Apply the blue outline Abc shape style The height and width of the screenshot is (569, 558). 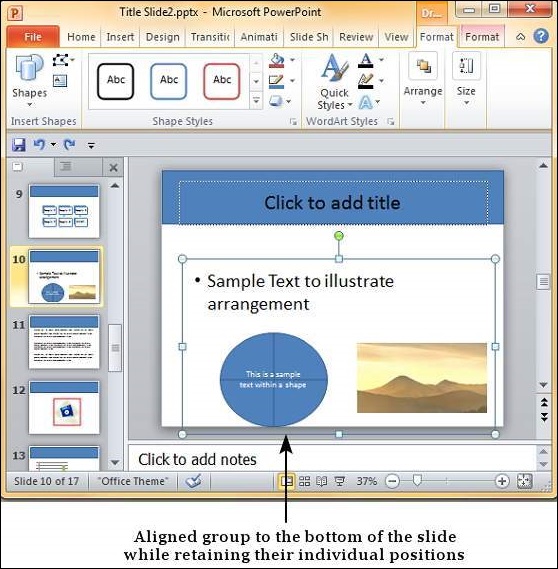[168, 81]
